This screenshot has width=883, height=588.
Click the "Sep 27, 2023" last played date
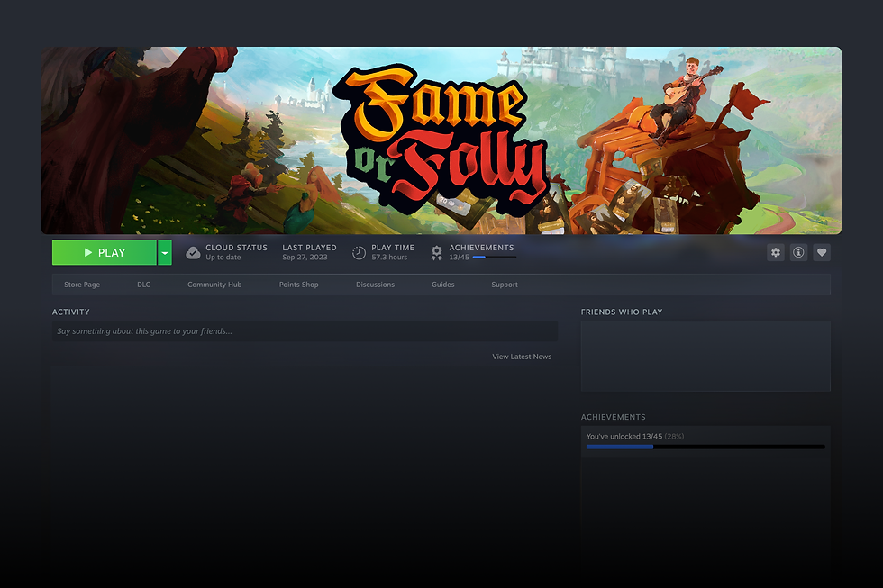tap(305, 258)
